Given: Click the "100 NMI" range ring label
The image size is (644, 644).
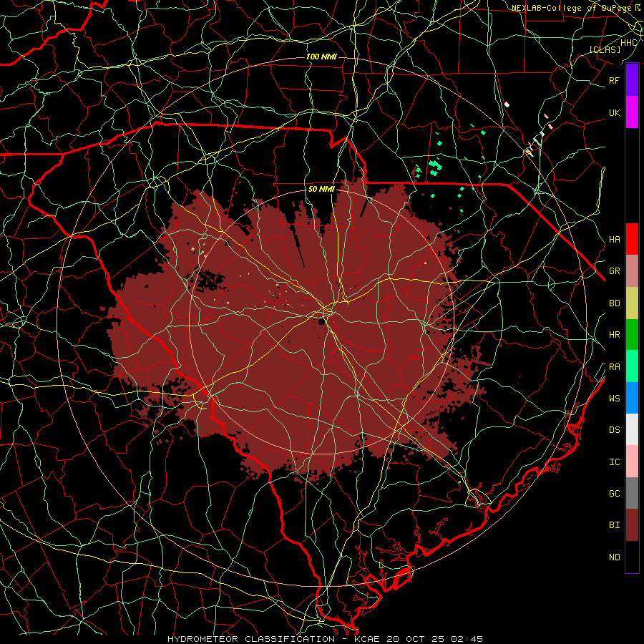Looking at the screenshot, I should click(321, 57).
